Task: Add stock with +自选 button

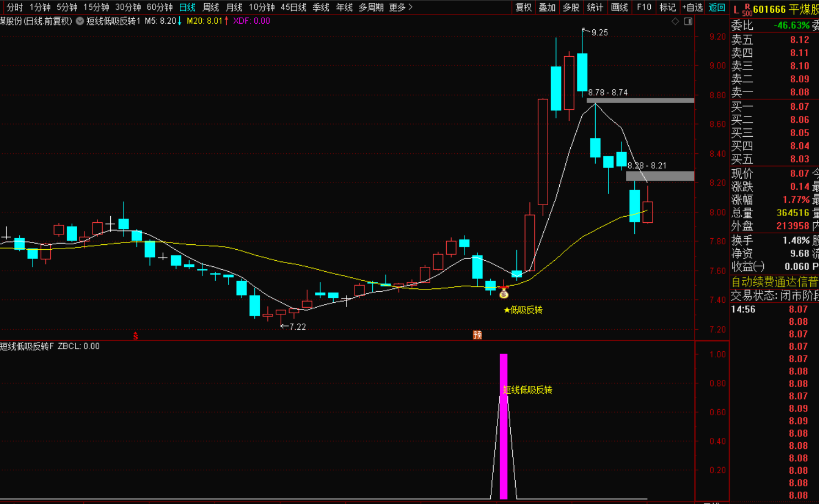Action: pyautogui.click(x=692, y=7)
